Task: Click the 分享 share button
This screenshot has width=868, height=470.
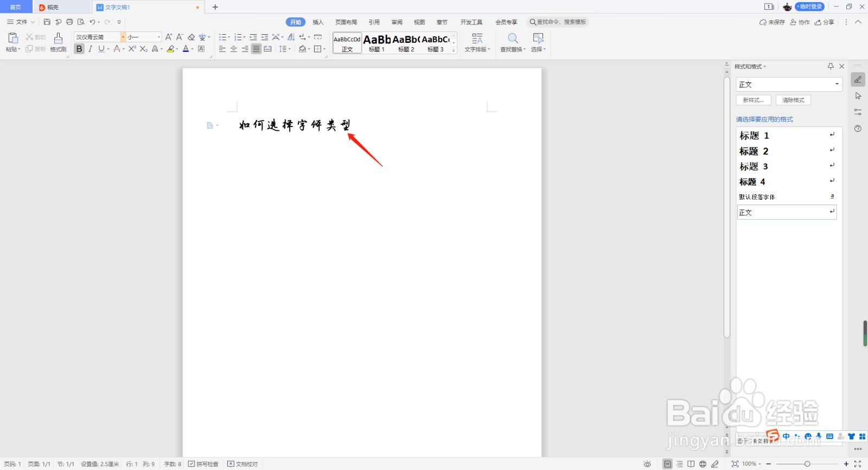Action: (x=825, y=22)
